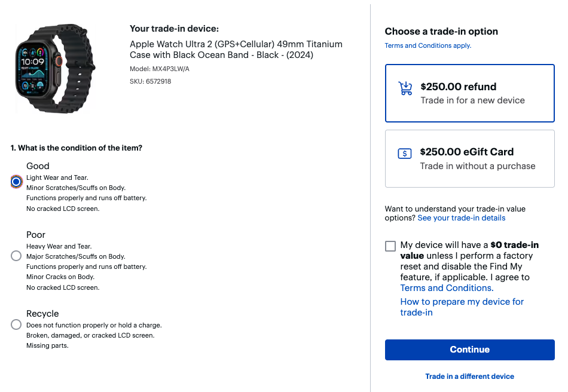This screenshot has height=392, width=568.
Task: Open "See your trade-in details" link
Action: click(x=461, y=218)
